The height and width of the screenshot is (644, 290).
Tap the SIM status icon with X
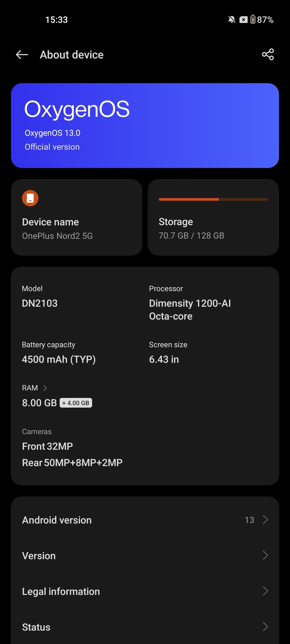tap(243, 20)
